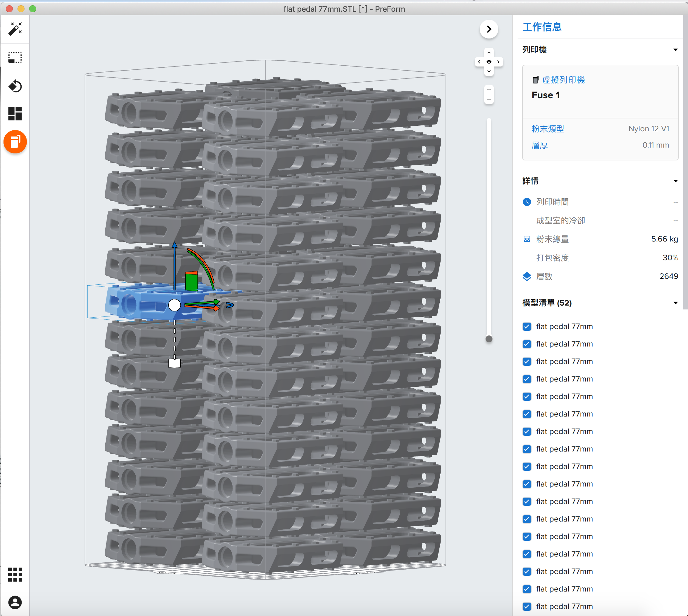The width and height of the screenshot is (688, 616).
Task: Zoom in with the plus button
Action: pos(489,90)
